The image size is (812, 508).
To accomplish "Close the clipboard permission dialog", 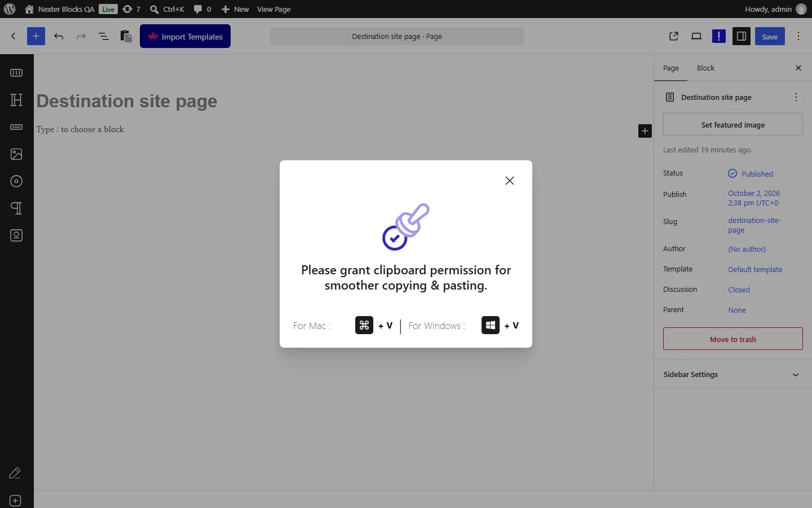I will (510, 181).
